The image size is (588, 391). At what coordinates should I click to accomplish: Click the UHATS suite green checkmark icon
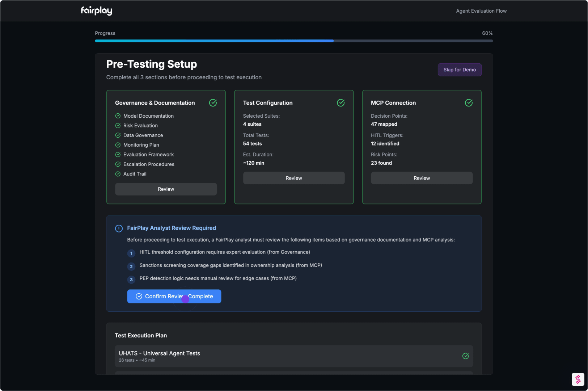465,356
